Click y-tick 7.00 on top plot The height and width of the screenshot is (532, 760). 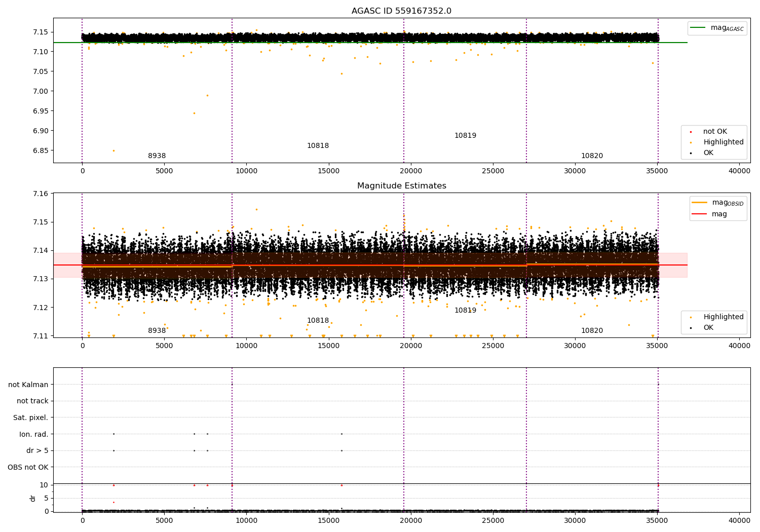[x=40, y=92]
